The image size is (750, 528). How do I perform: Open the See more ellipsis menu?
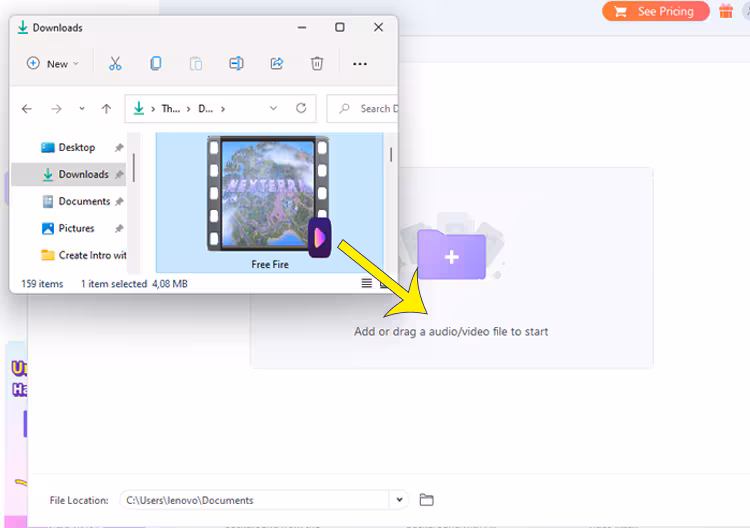pyautogui.click(x=360, y=64)
